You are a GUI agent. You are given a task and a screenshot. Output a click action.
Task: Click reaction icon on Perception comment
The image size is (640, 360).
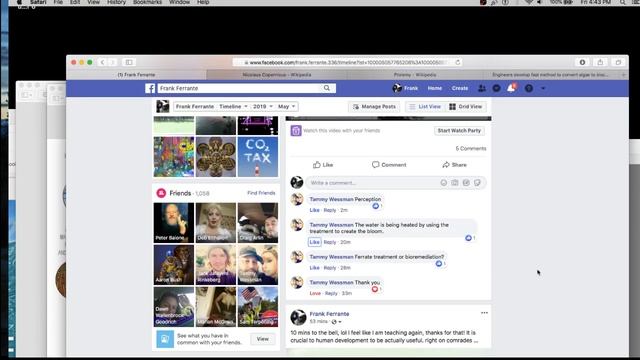pos(376,206)
